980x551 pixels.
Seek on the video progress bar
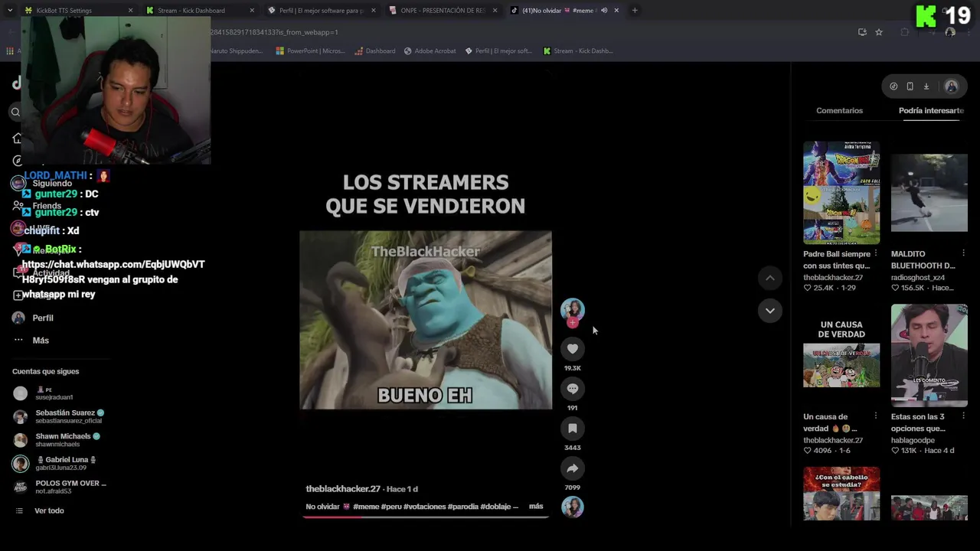click(426, 517)
